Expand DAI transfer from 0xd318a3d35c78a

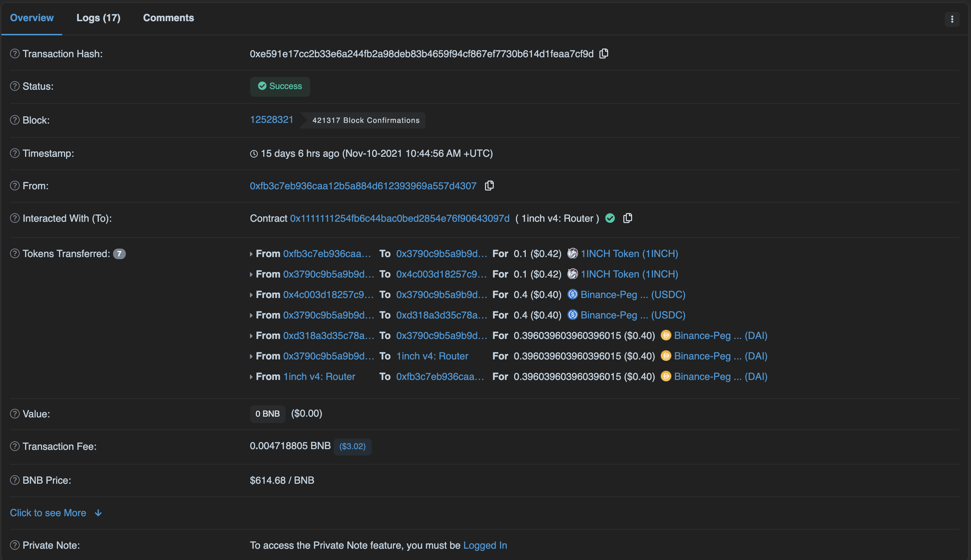251,336
